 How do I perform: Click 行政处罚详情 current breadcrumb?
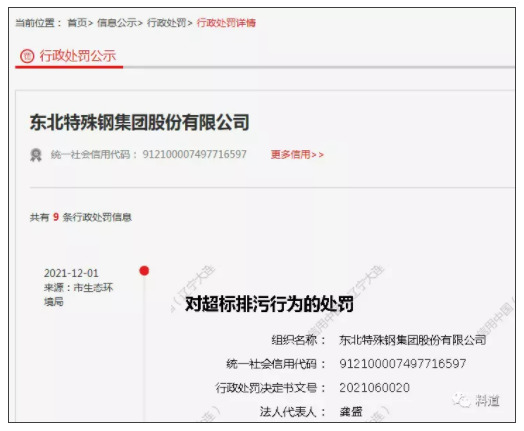pos(226,23)
